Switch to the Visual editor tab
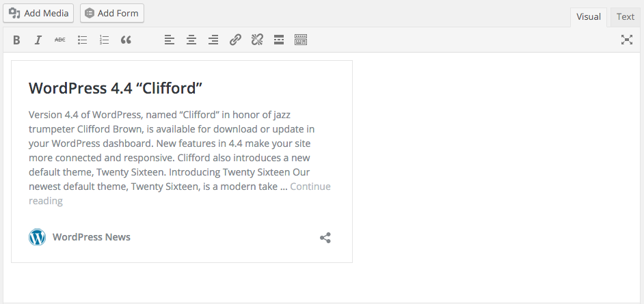This screenshot has height=304, width=644. [x=589, y=17]
